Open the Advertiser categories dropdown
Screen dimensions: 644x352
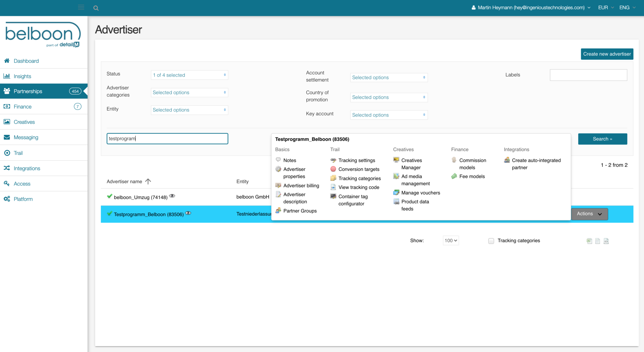[x=190, y=92]
